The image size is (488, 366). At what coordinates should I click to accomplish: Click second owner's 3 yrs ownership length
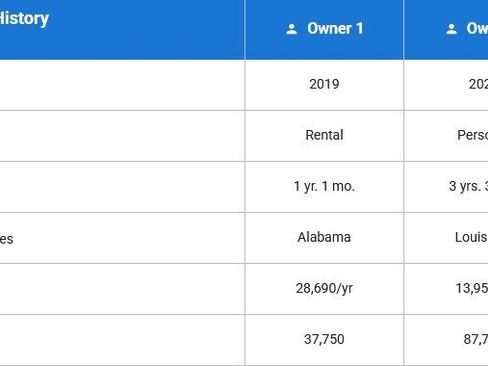pyautogui.click(x=468, y=186)
